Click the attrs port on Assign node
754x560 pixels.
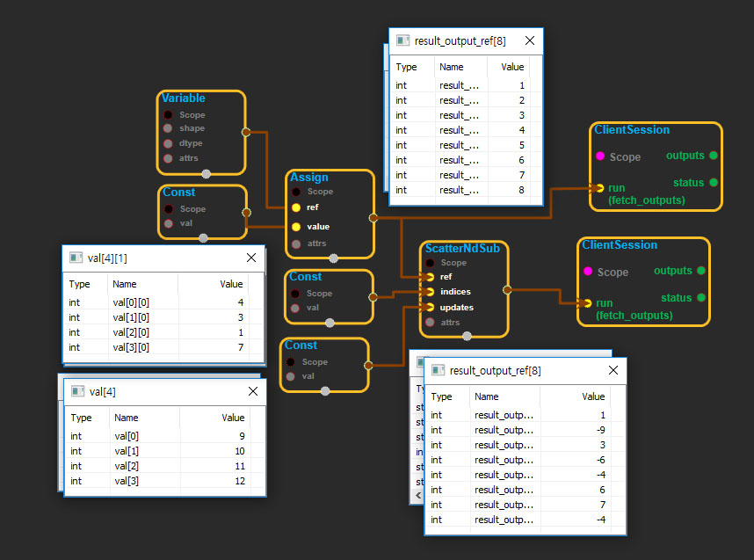pos(296,244)
